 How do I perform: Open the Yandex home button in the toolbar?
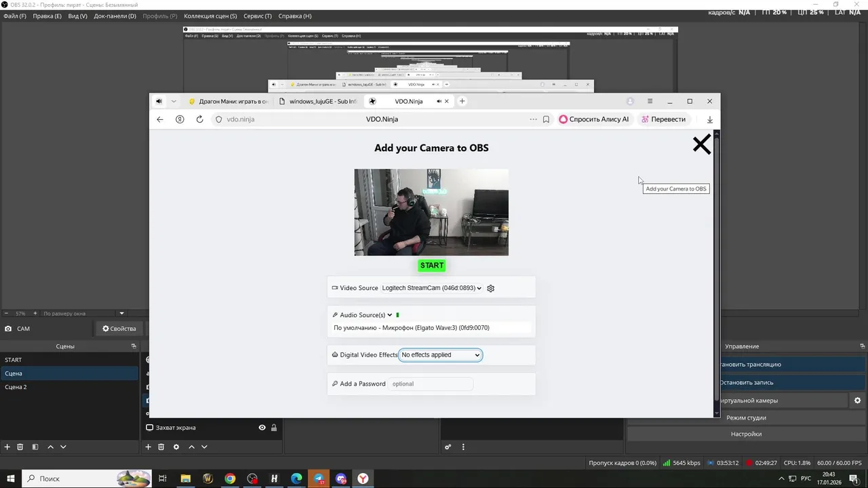(x=180, y=119)
